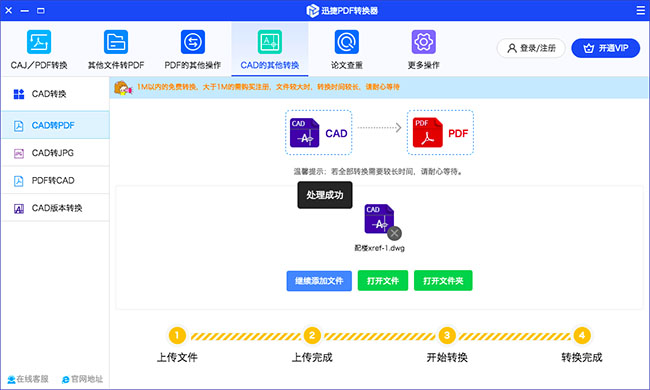
Task: Click the 迅捷PDF转换器 logo icon
Action: tap(312, 11)
